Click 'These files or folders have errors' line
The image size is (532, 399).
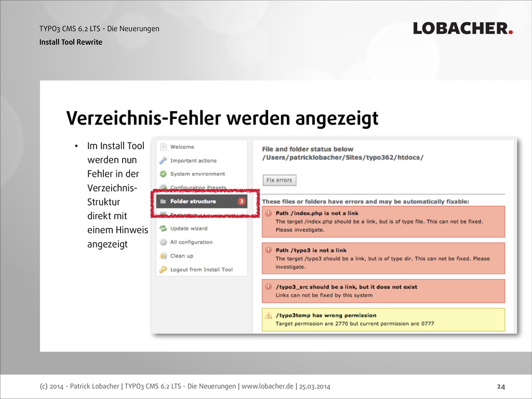[365, 202]
